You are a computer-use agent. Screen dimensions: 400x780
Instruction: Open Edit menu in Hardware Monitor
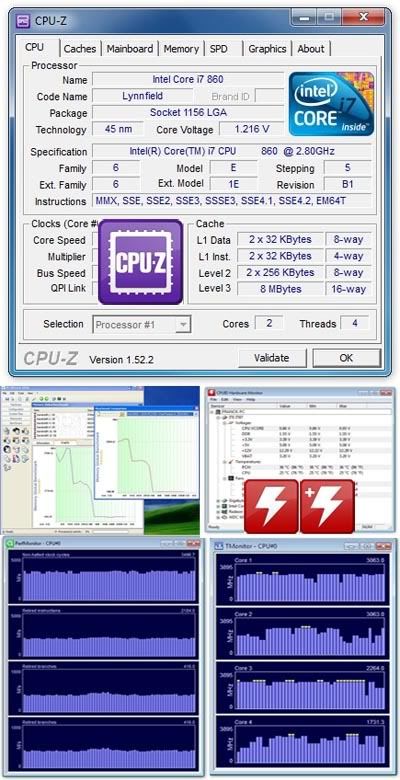[225, 399]
